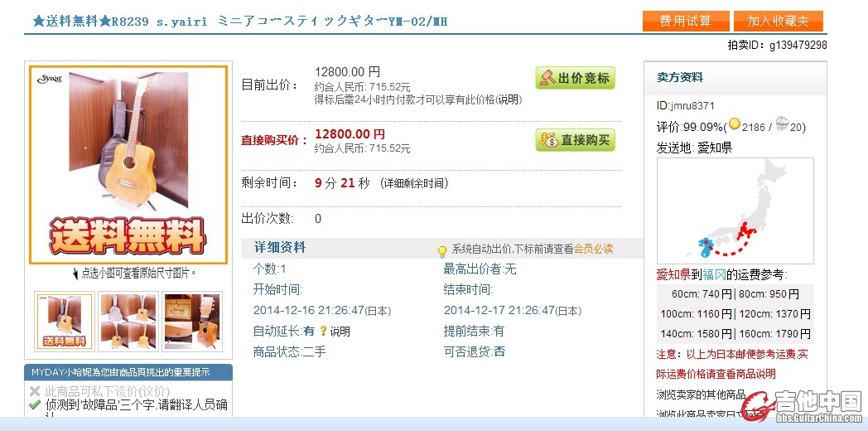Click the 直接购买 buy now button
The image size is (868, 431).
[575, 140]
